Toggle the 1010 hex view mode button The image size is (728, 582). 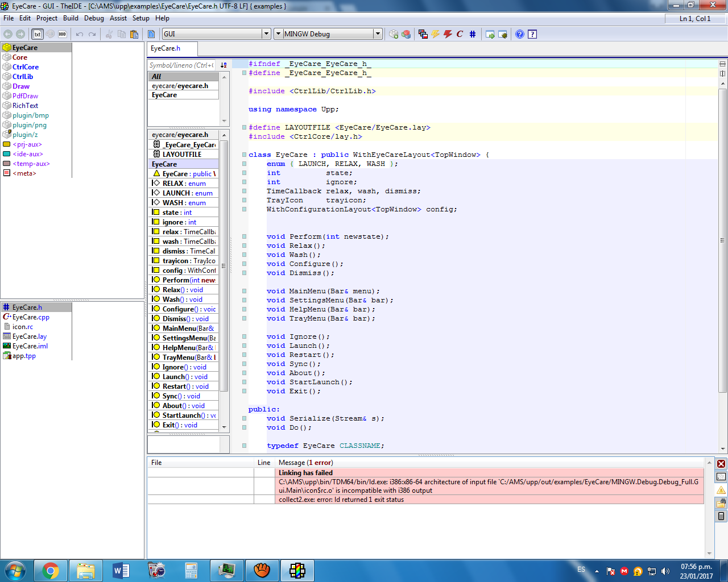click(x=63, y=34)
